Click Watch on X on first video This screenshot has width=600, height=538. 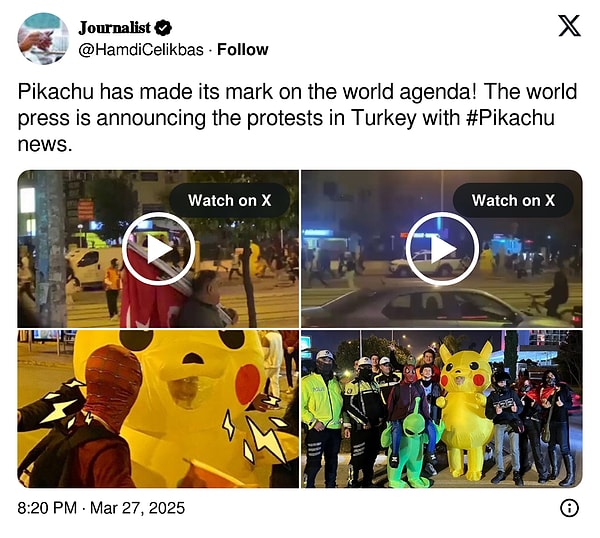click(x=230, y=201)
